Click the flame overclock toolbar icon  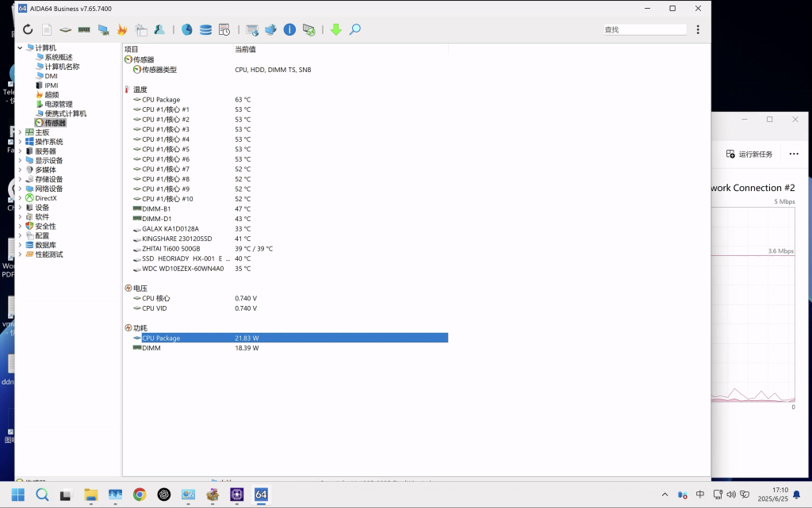pos(122,29)
